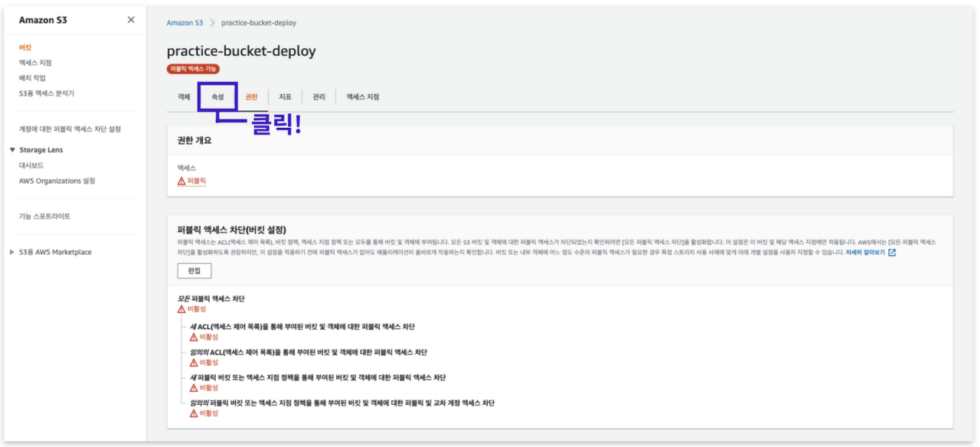This screenshot has height=447, width=980.
Task: Click the 모든 퍼블릭 액세스 차단 label
Action: tap(211, 299)
